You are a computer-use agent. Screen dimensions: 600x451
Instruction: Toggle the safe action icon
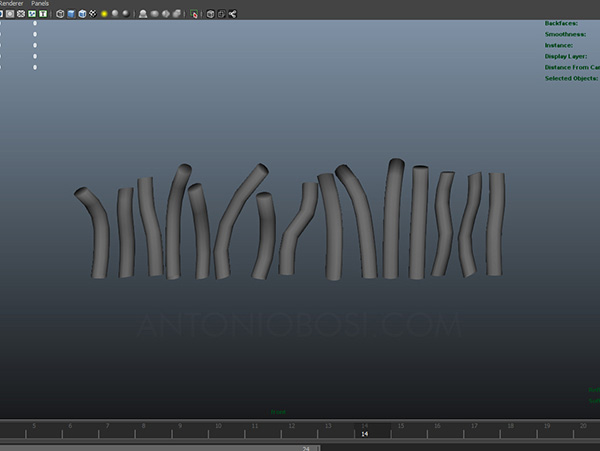click(32, 14)
